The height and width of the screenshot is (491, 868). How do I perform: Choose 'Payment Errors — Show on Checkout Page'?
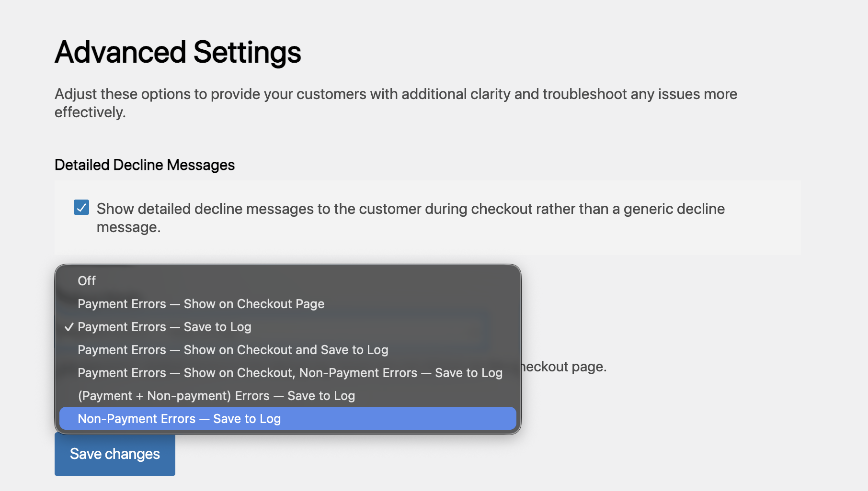point(201,304)
